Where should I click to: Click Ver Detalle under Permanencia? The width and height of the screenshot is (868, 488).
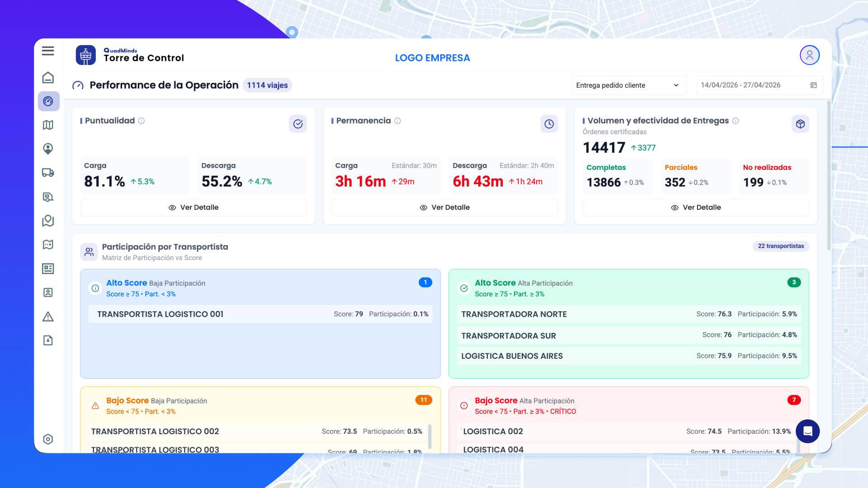point(445,207)
